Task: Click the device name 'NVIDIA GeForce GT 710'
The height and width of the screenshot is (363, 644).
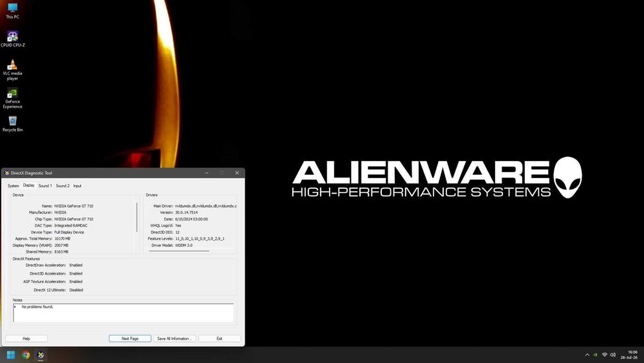Action: (x=73, y=206)
